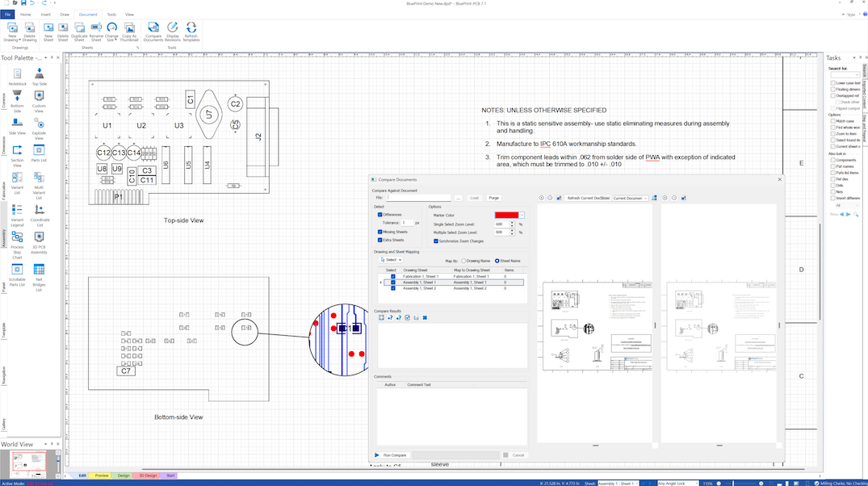Click the save icon in quick access toolbar
Screen dimensions: 868x486
[23, 3]
